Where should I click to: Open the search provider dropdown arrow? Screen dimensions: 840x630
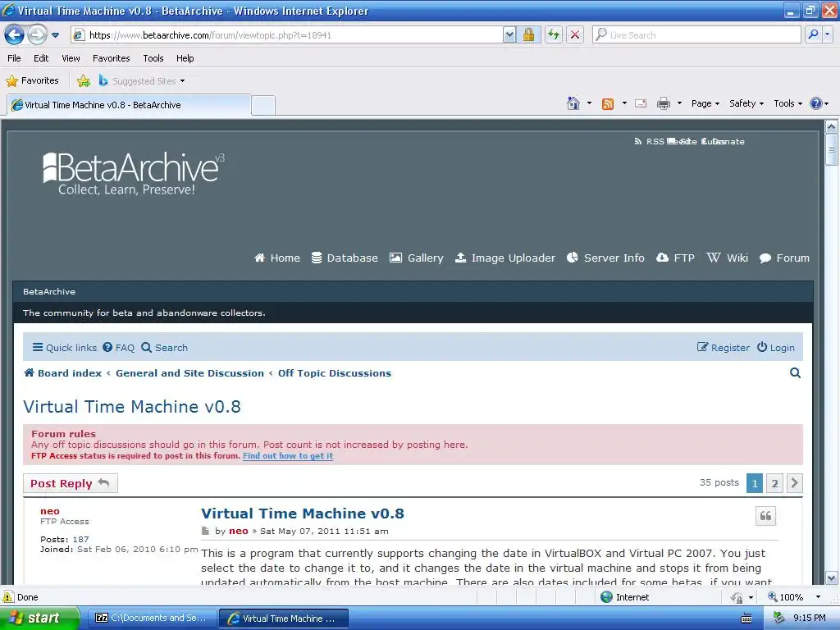point(827,34)
